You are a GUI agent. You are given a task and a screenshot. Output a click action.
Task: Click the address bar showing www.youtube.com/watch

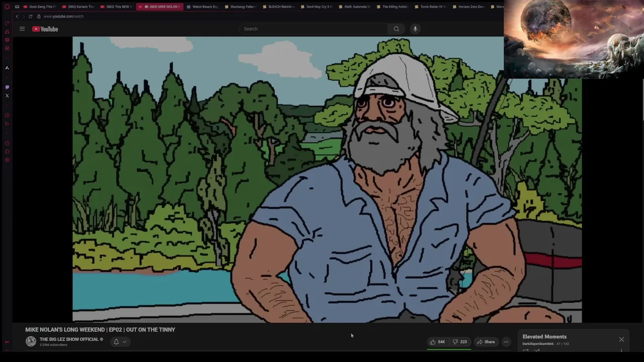(x=63, y=16)
